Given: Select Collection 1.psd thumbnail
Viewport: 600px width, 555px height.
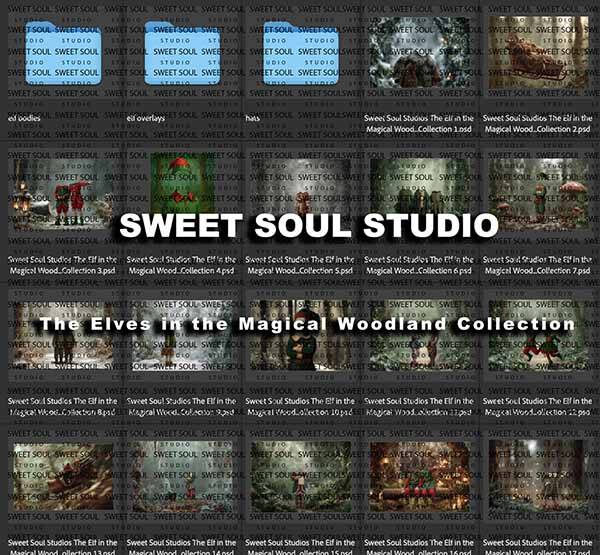Looking at the screenshot, I should tap(420, 53).
